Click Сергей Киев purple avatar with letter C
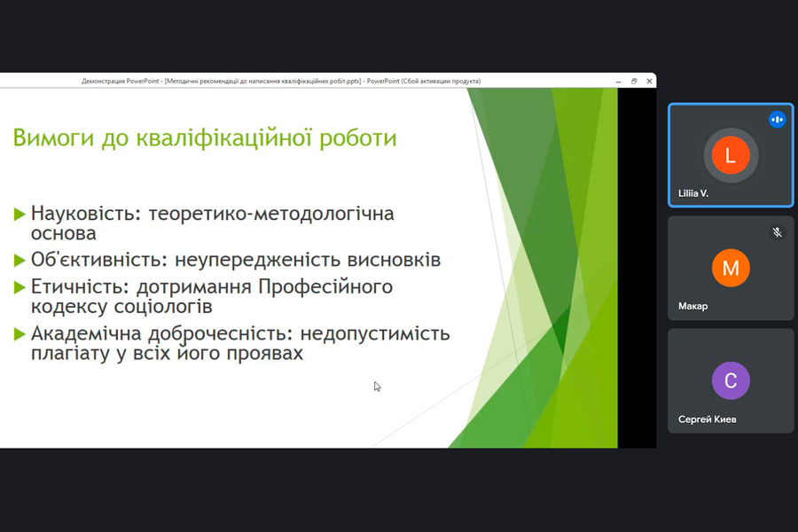 [x=731, y=380]
